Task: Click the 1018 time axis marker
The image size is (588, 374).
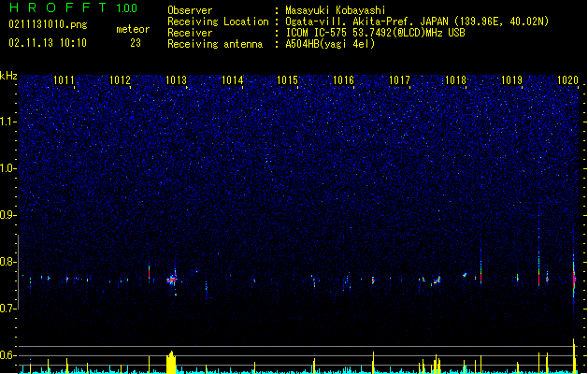Action: coord(455,80)
